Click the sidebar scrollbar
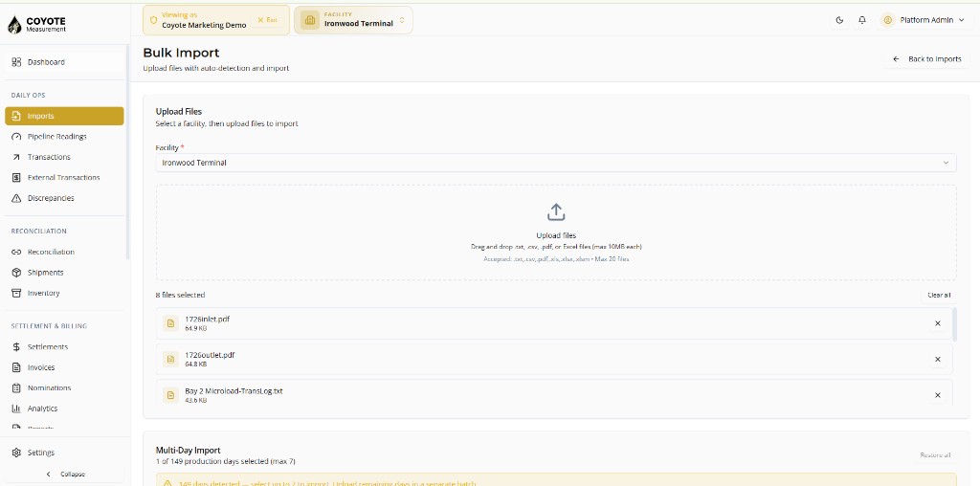This screenshot has height=486, width=980. [127, 151]
